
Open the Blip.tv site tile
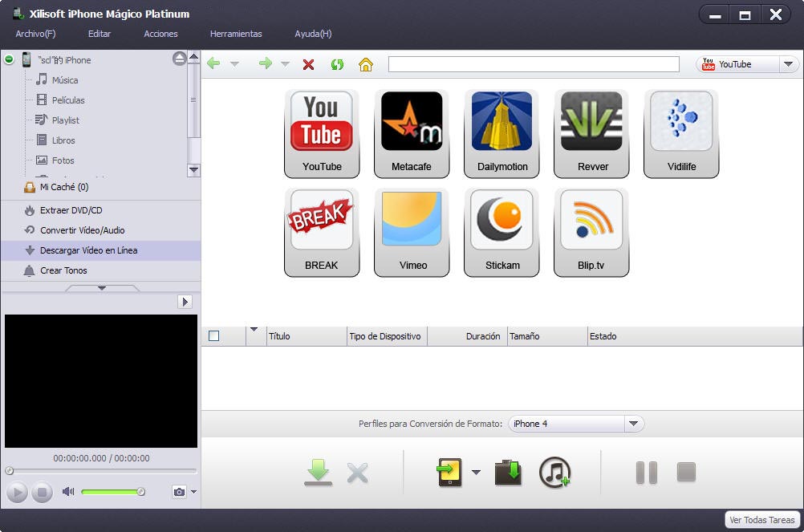[591, 232]
